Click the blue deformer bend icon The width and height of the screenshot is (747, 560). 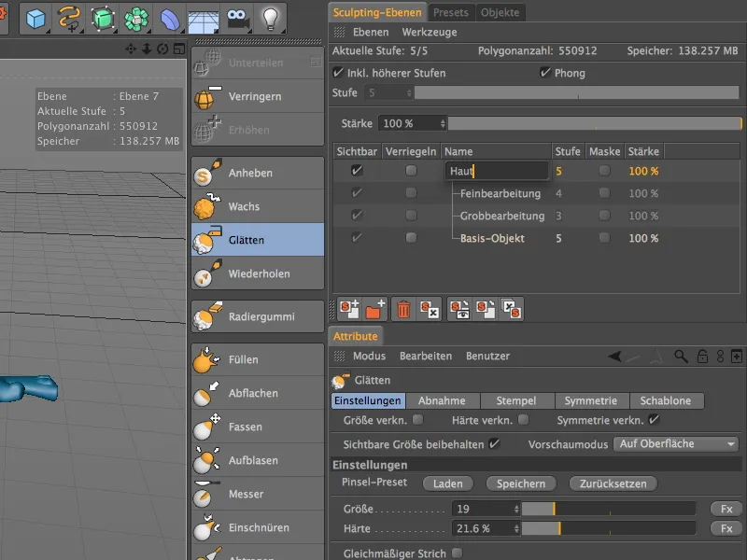170,20
